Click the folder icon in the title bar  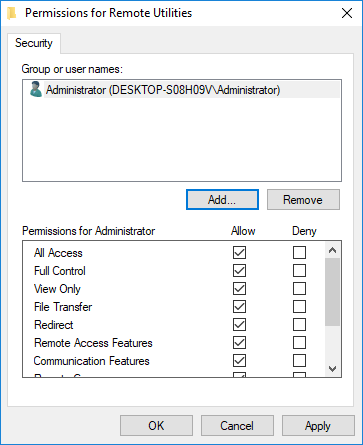pyautogui.click(x=12, y=13)
